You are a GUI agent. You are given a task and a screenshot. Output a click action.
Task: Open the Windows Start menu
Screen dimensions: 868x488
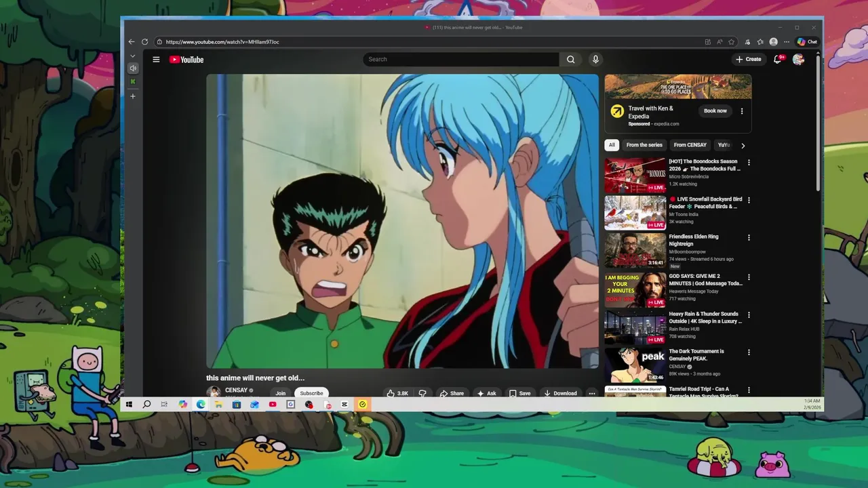pos(129,405)
